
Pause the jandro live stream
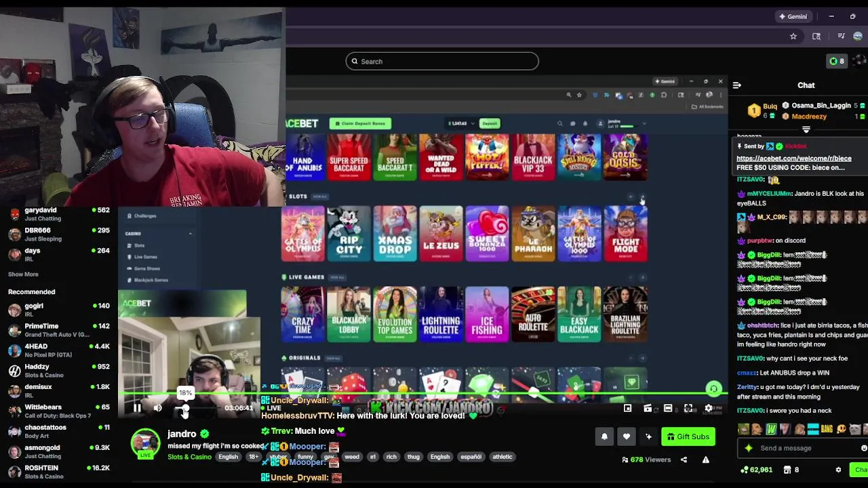point(137,408)
